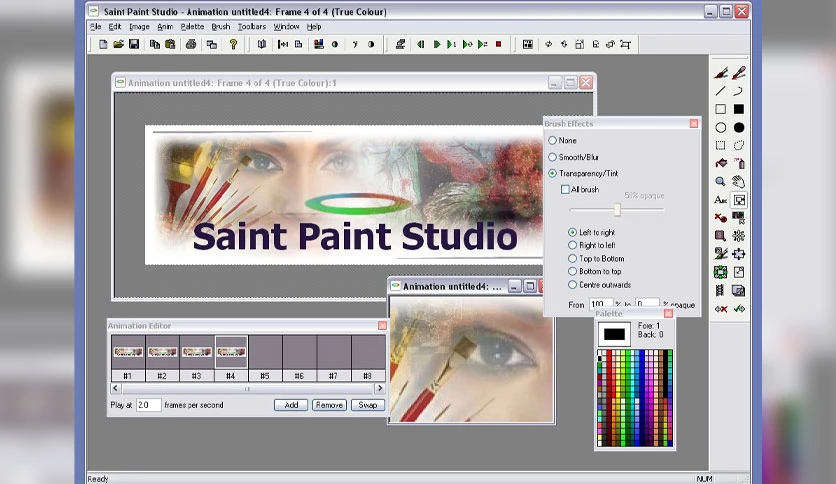Click the From opacity percentage field
This screenshot has width=836, height=484.
601,304
